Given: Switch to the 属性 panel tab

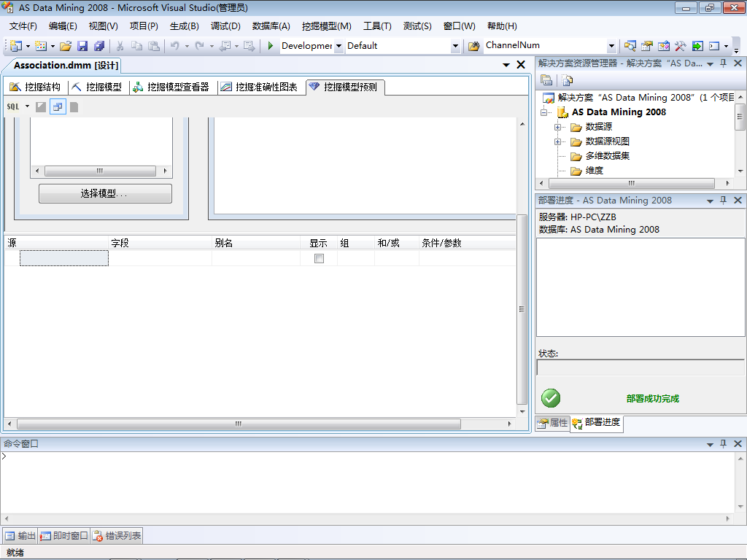Looking at the screenshot, I should point(553,423).
